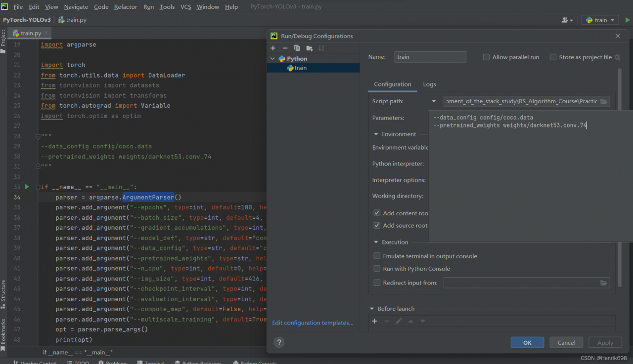Enable Run with Python Console
Viewport: 633px width, 364px height.
tap(377, 269)
